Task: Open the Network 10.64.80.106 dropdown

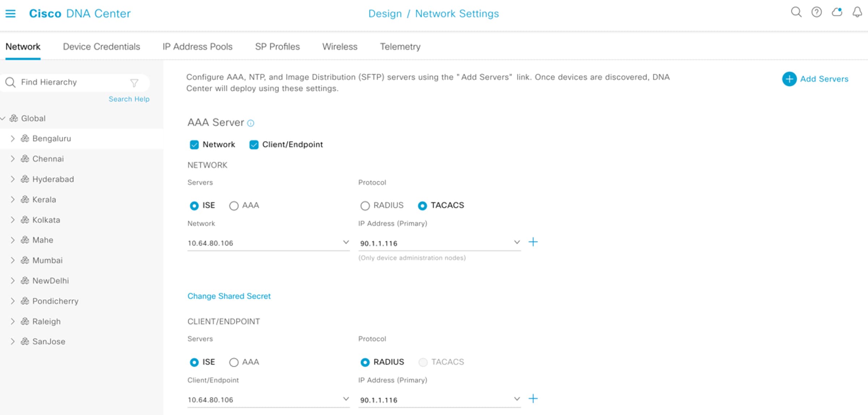Action: click(x=346, y=242)
